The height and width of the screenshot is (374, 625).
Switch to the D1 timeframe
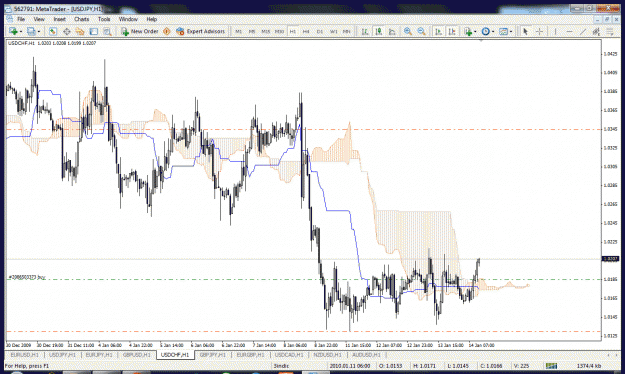[x=320, y=31]
